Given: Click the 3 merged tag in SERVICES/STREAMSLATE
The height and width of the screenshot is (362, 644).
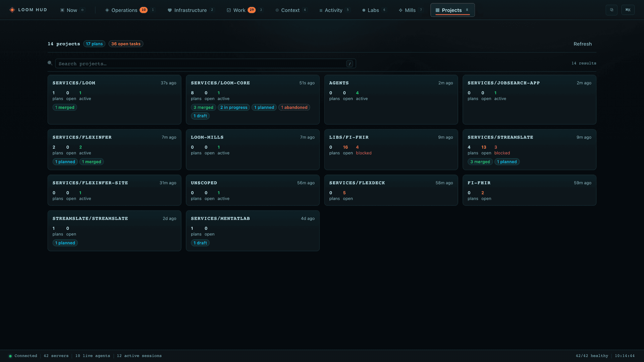Looking at the screenshot, I should pos(480,162).
